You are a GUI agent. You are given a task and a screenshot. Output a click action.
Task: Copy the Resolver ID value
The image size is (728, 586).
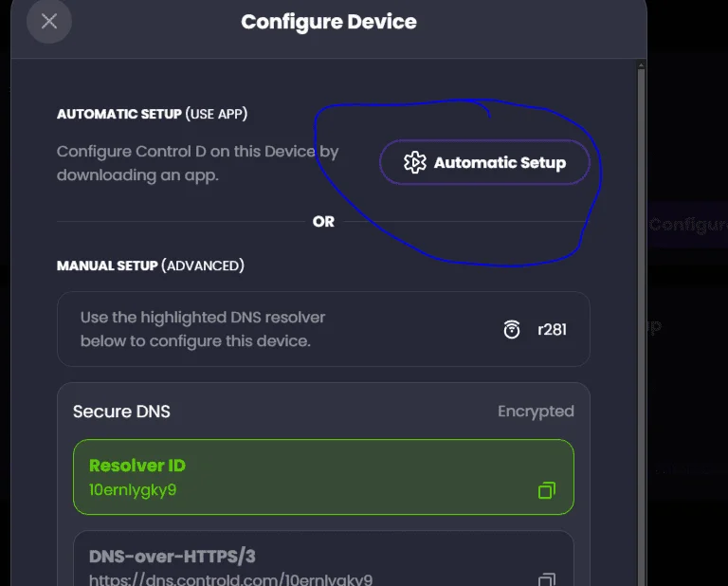pos(546,490)
